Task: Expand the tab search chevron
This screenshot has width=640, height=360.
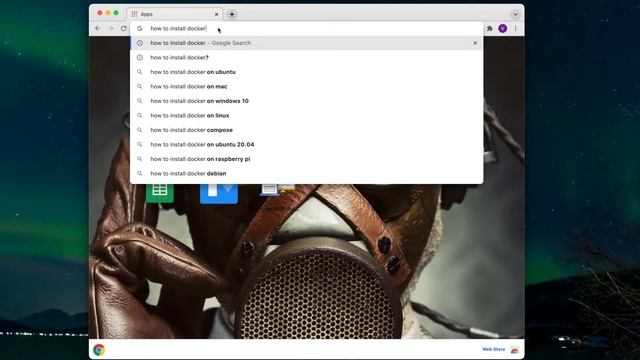Action: (515, 14)
